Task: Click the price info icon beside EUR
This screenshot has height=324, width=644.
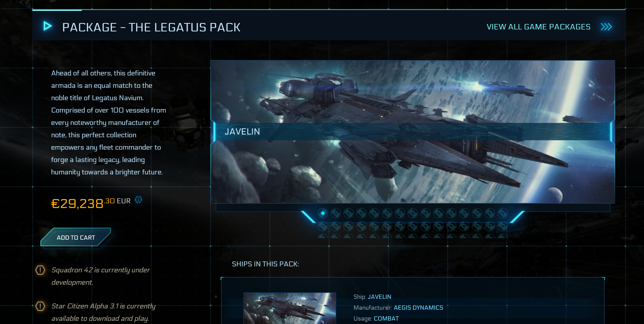Action: [x=138, y=200]
